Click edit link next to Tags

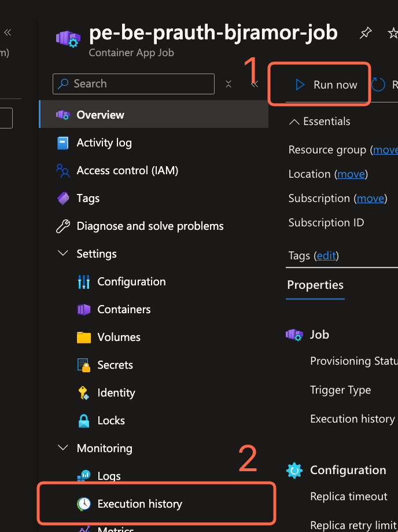coord(326,255)
